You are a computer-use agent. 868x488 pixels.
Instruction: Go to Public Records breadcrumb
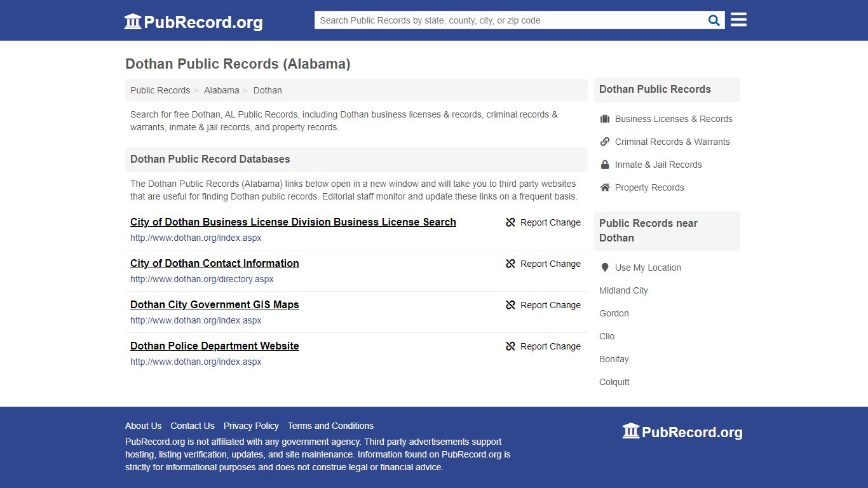click(x=160, y=90)
